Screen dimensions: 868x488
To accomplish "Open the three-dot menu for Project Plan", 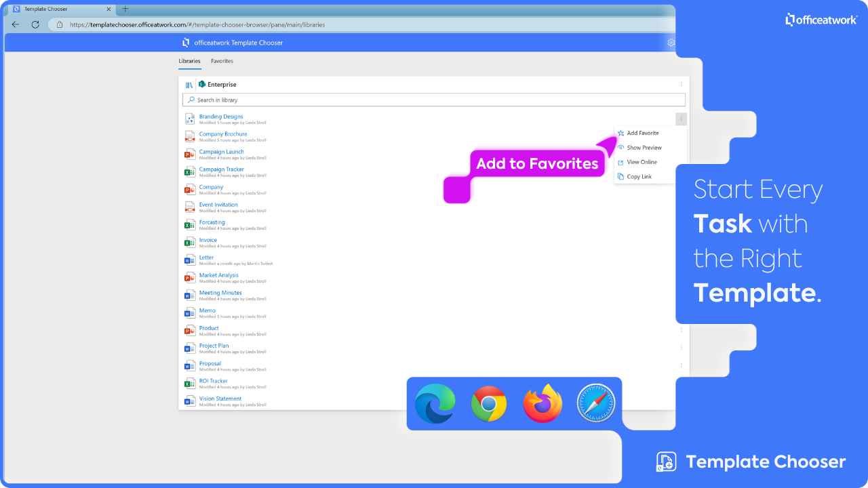I will pos(682,348).
